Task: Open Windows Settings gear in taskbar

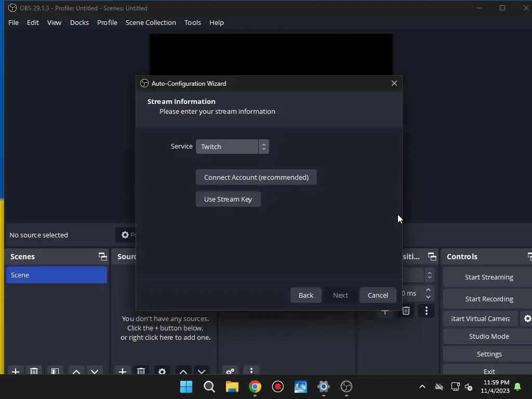Action: click(323, 387)
